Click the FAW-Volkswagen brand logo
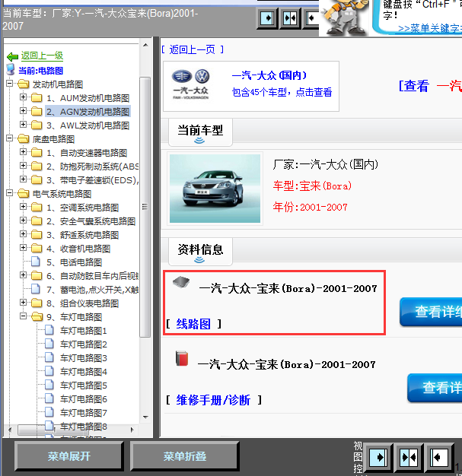 click(190, 84)
